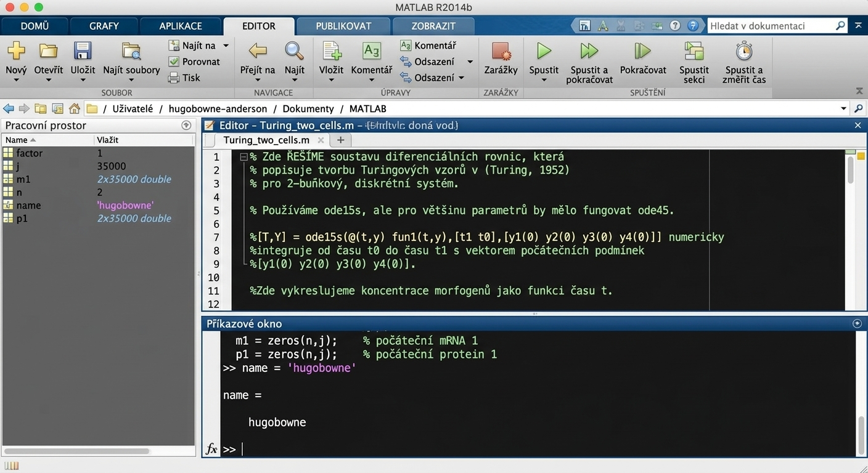Switch to the DOMŮ tab

coord(35,26)
